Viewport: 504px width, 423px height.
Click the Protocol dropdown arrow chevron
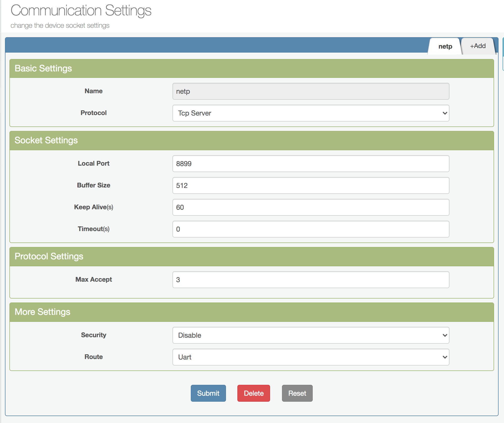tap(445, 113)
